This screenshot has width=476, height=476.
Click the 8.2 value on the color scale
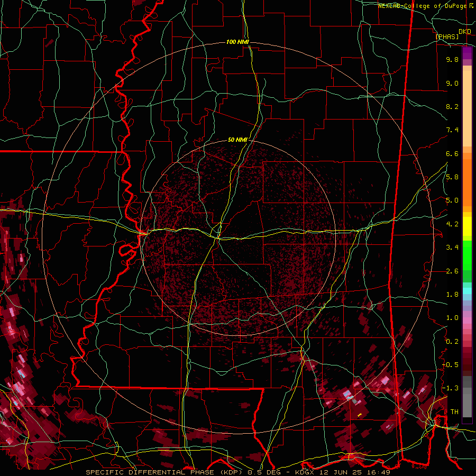(x=452, y=106)
